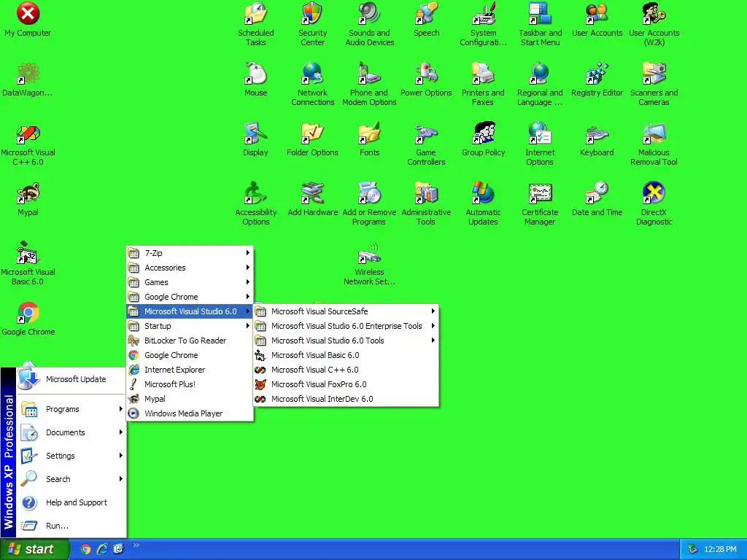Image resolution: width=747 pixels, height=560 pixels.
Task: Launch Microsoft Visual InterDev 6.0
Action: (346, 399)
